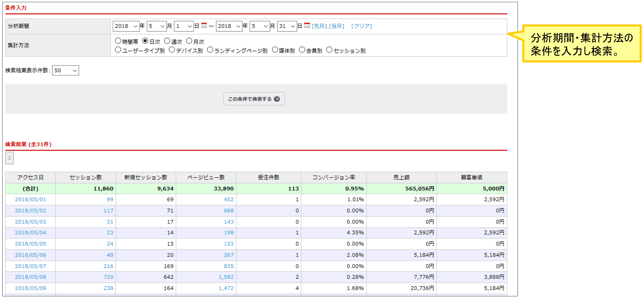Select 月次 aggregation radio button
Screen dimensions: 644x300
189,41
